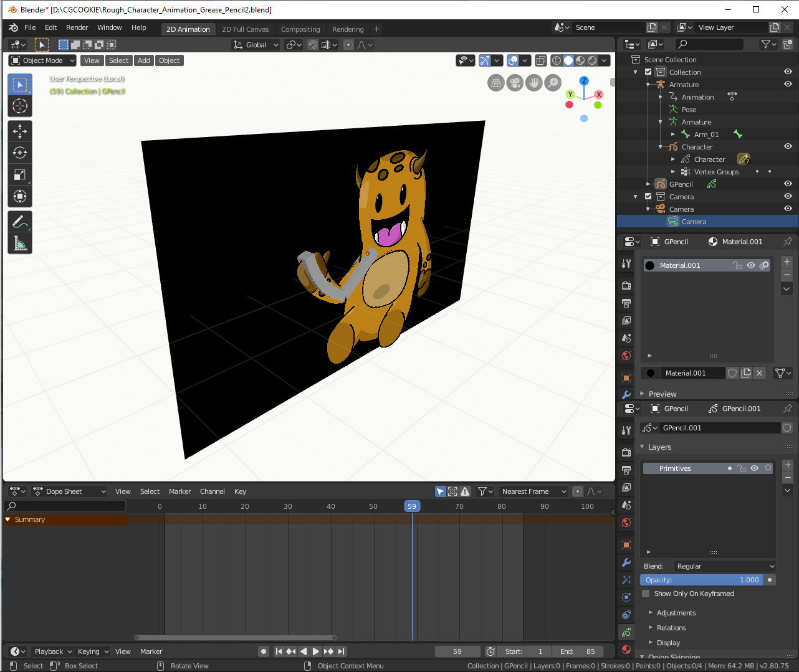
Task: Toggle the Collection exclude checkbox
Action: tap(648, 72)
